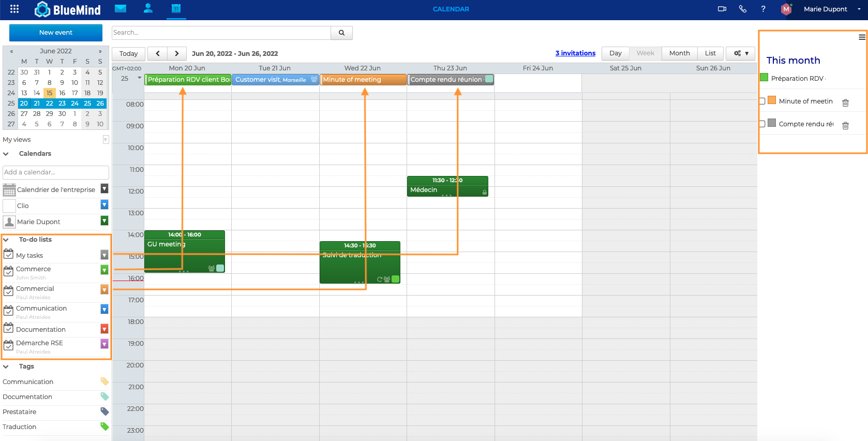The width and height of the screenshot is (868, 441).
Task: Open the Commerce list green color menu
Action: tap(104, 270)
